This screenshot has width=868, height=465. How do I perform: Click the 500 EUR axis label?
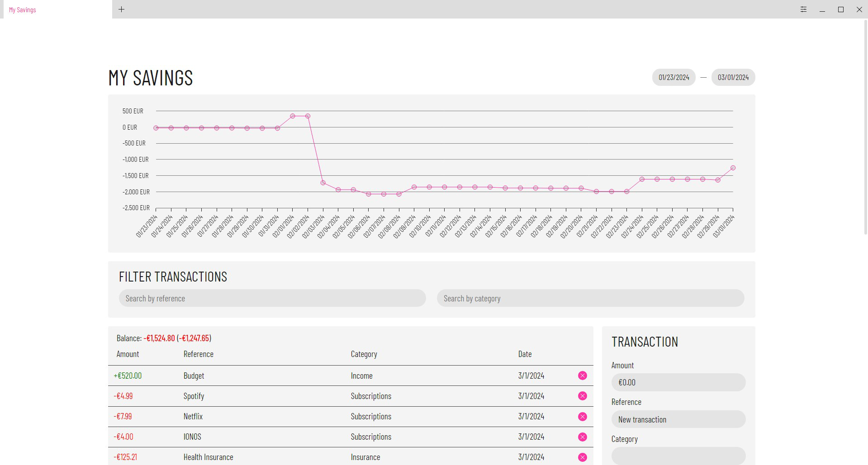tap(133, 111)
